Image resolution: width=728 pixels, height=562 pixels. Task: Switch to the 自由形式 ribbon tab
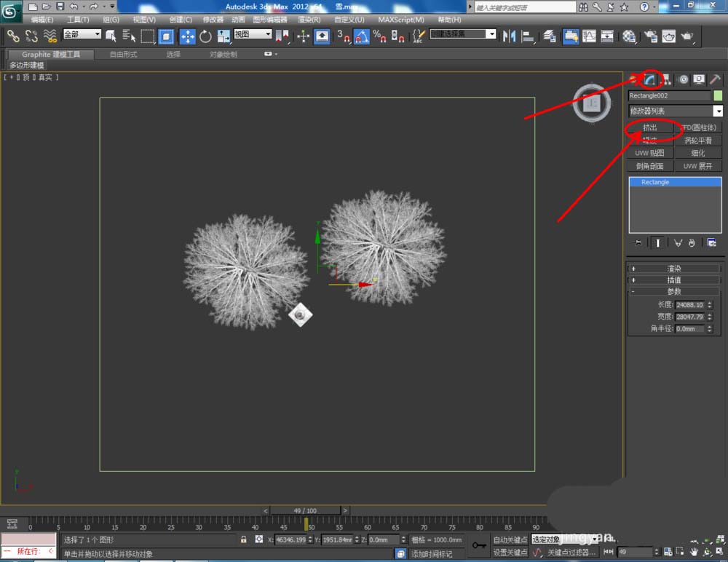(124, 55)
